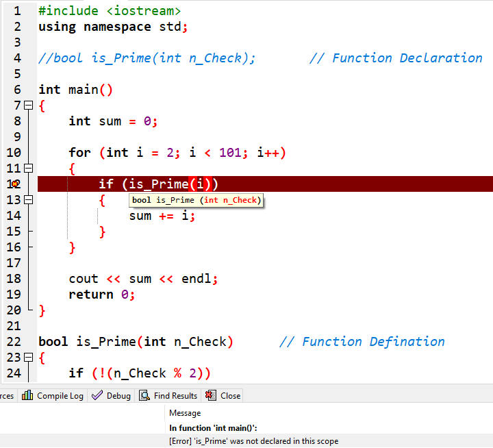Click the Find Results magnifier icon

point(144,395)
